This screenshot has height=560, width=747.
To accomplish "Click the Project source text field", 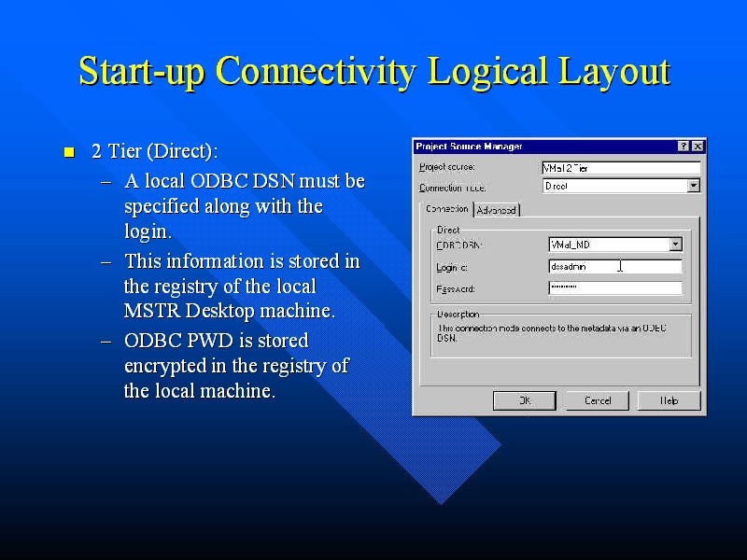I will (620, 169).
